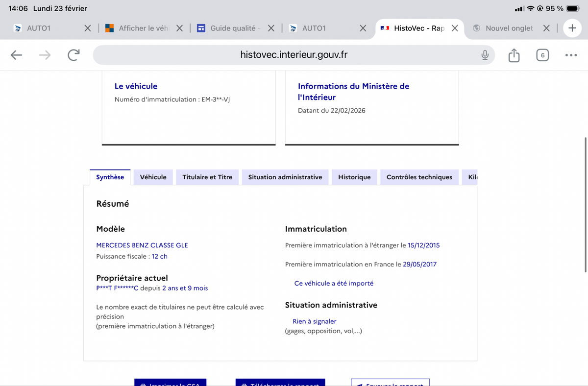Open the Contrôles techniques tab
The height and width of the screenshot is (386, 588).
pos(419,177)
